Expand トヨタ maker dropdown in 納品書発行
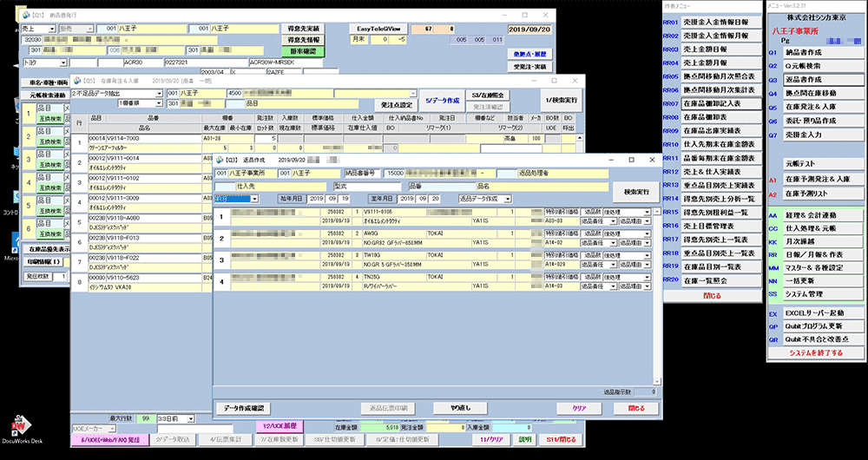Image resolution: width=868 pixels, height=460 pixels. (63, 63)
